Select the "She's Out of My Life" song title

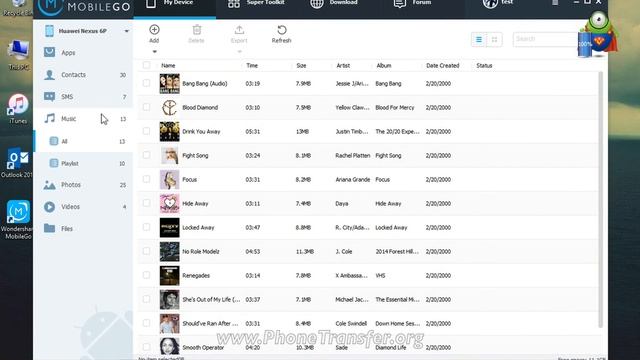point(211,300)
